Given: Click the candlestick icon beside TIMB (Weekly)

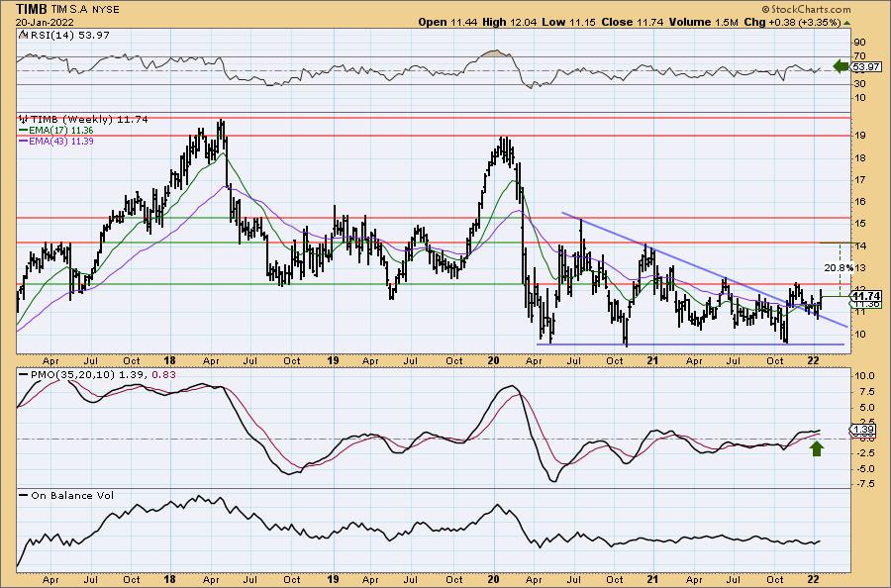Looking at the screenshot, I should (x=24, y=120).
